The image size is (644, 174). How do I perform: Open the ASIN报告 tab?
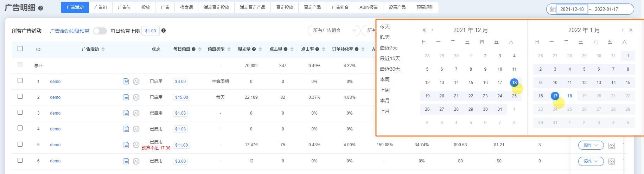point(368,7)
